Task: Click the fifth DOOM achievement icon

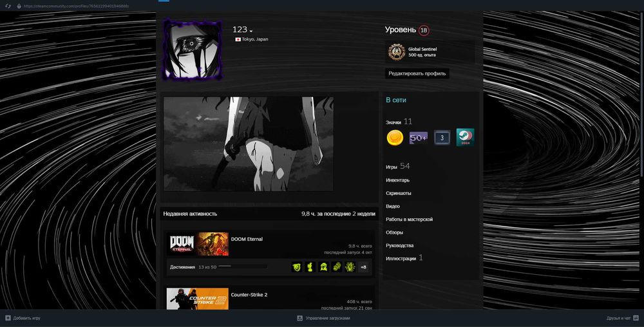Action: [350, 267]
